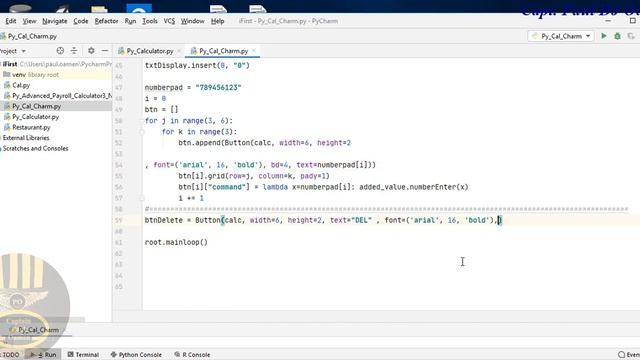Open the Refactor menu
The image size is (640, 360).
point(106,21)
